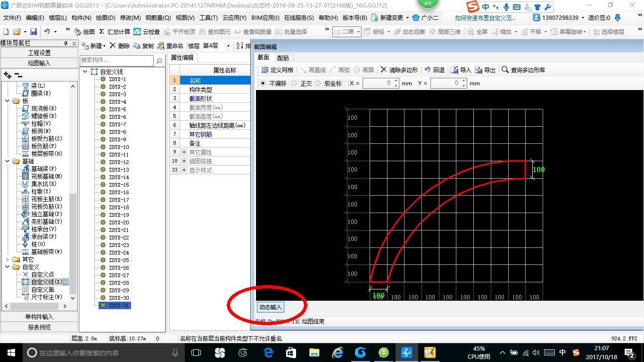
Task: Run 汇总计算 summary calculation
Action: pyautogui.click(x=115, y=32)
